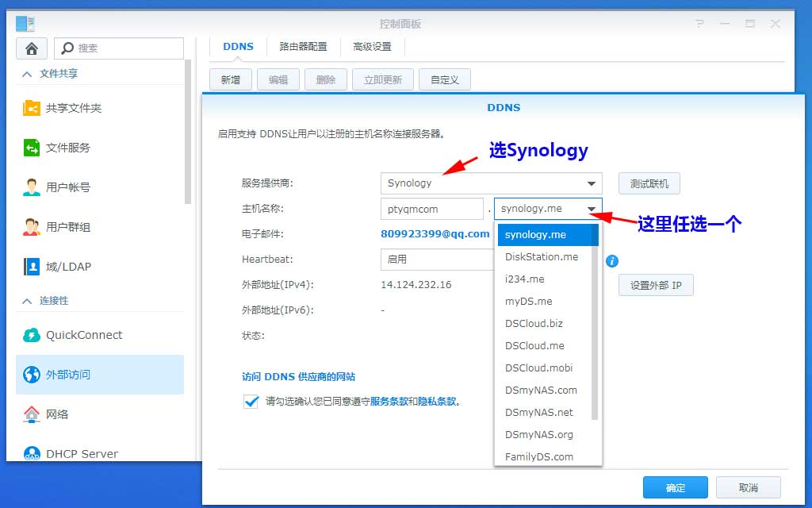Open File Services (文件服务) icon
Viewport: 812px width, 508px height.
pyautogui.click(x=32, y=148)
